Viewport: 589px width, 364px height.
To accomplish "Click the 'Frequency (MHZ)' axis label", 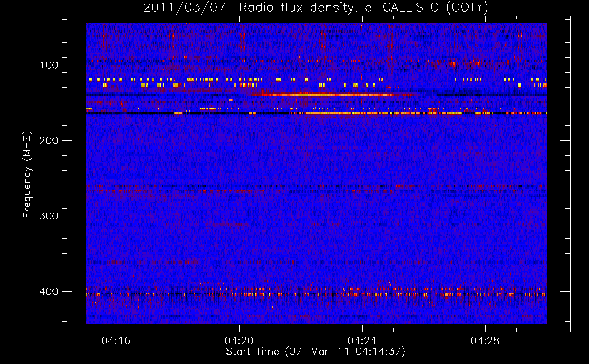I will [27, 174].
